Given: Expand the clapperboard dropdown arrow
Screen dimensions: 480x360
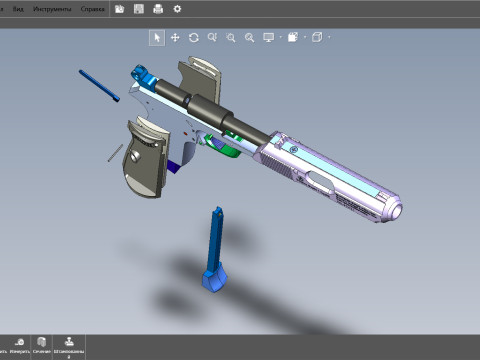Looking at the screenshot, I should (305, 37).
